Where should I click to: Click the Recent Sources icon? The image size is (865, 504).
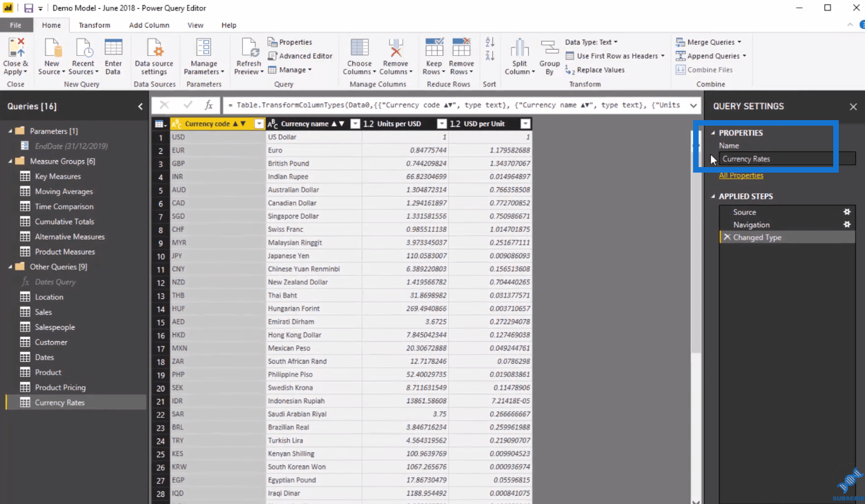tap(84, 48)
